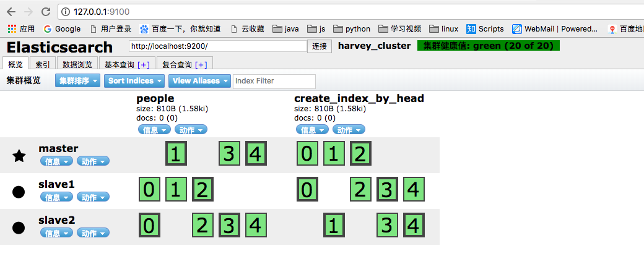Expand the 集群排序 dropdown
644x272 pixels.
click(x=77, y=81)
